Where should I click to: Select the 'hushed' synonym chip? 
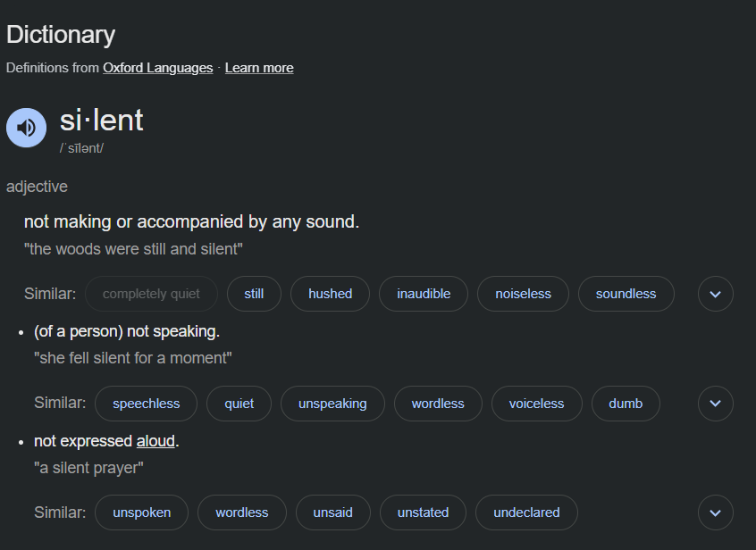coord(331,294)
